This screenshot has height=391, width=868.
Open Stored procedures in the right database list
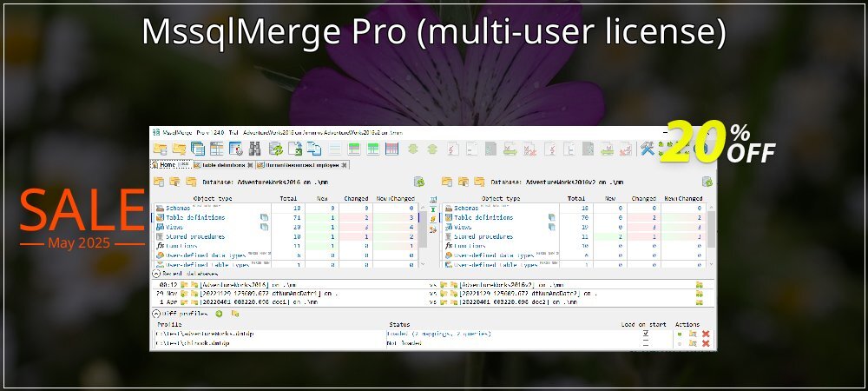(x=483, y=236)
